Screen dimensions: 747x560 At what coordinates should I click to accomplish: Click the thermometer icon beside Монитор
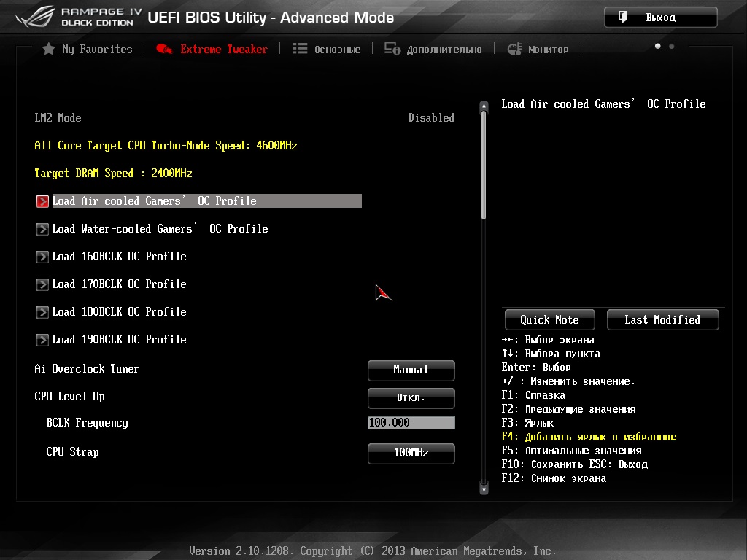[514, 49]
